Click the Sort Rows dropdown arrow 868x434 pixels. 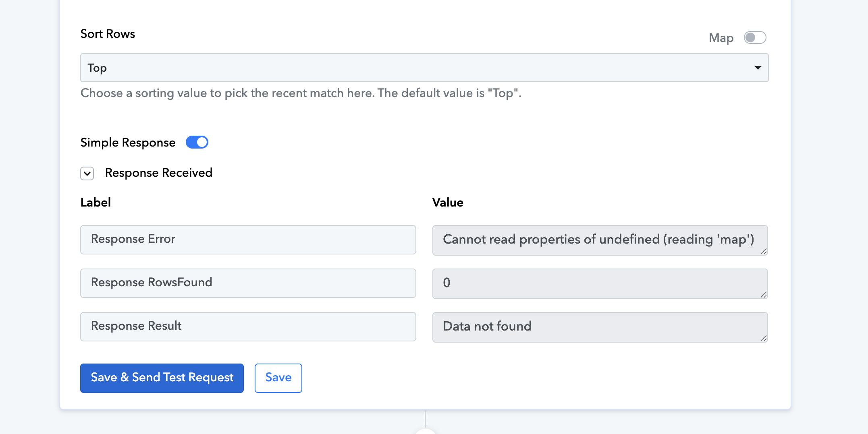pos(758,68)
